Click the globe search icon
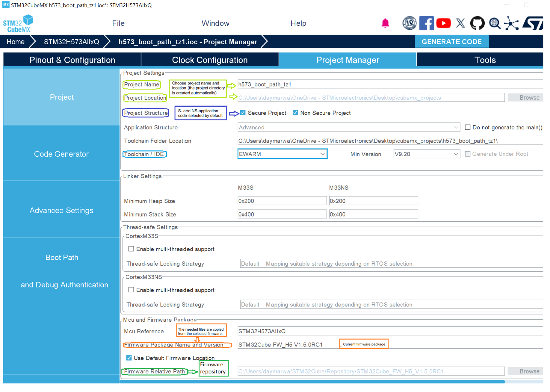 coord(495,23)
